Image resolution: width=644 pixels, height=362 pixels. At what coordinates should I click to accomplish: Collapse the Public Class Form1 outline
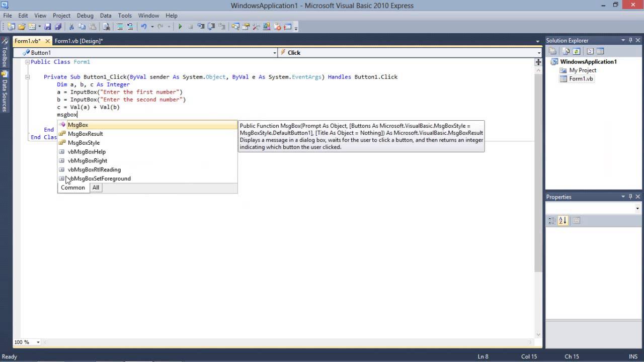point(27,62)
